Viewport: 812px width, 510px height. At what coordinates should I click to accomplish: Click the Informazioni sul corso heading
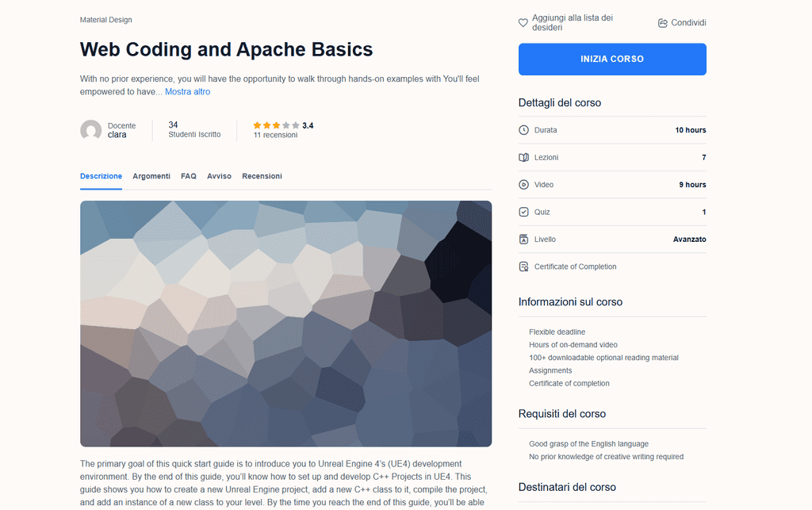[x=570, y=302]
